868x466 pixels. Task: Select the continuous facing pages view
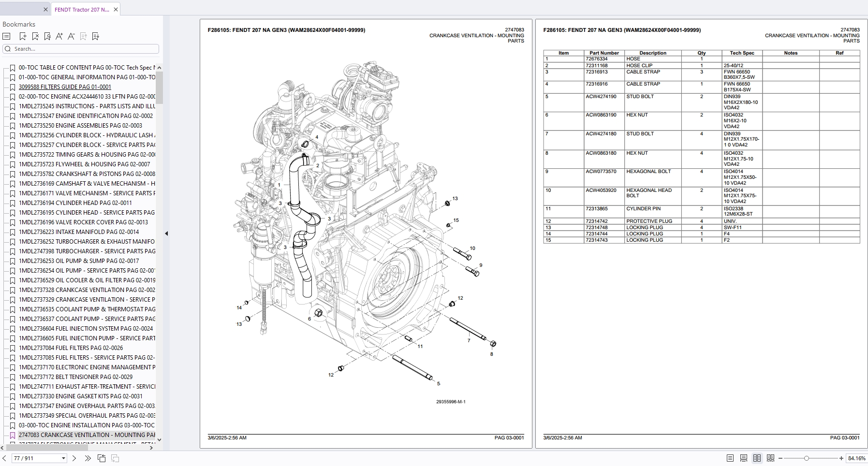(x=771, y=458)
